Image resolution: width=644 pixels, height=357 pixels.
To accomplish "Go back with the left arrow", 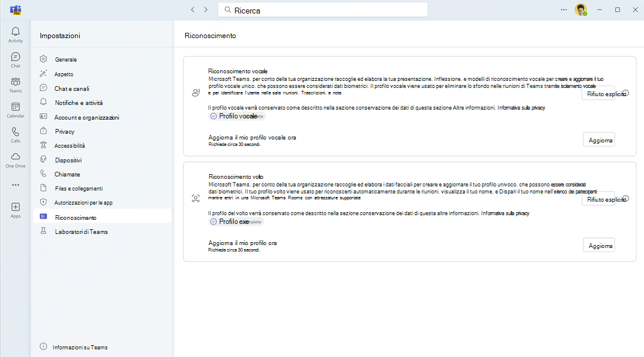I will 193,10.
